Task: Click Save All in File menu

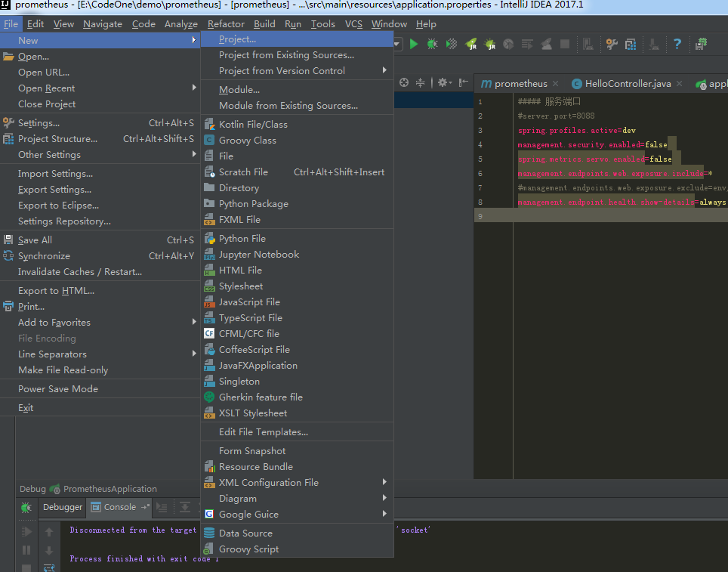Action: click(100, 240)
